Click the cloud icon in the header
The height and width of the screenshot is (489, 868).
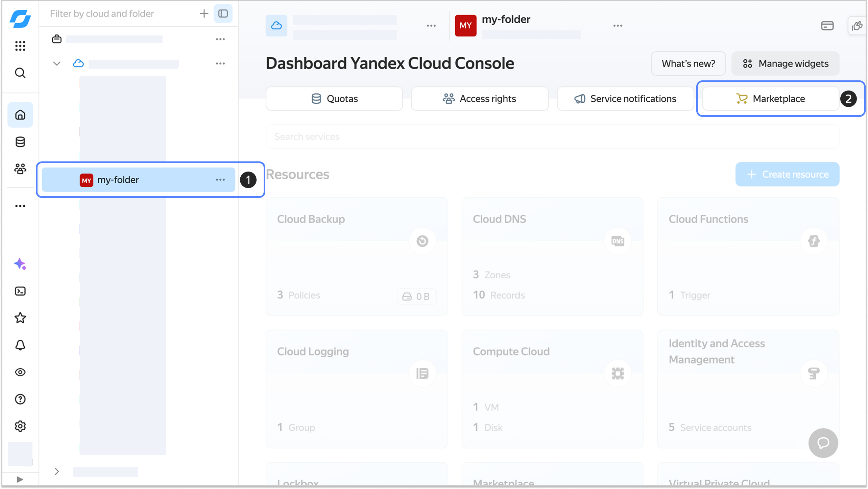276,26
